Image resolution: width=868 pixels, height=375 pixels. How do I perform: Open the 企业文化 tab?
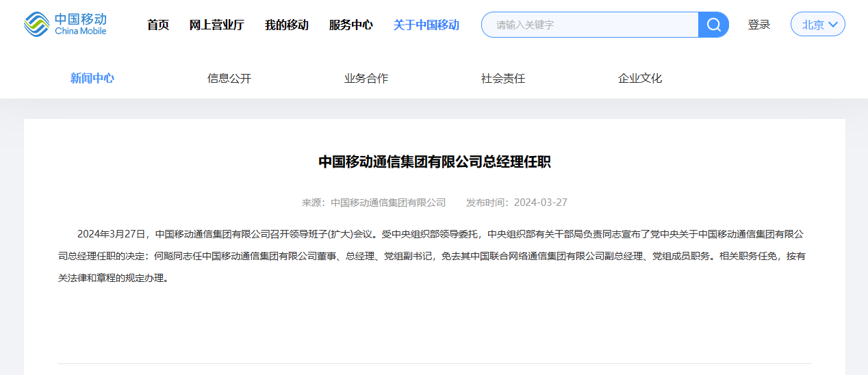(x=640, y=78)
